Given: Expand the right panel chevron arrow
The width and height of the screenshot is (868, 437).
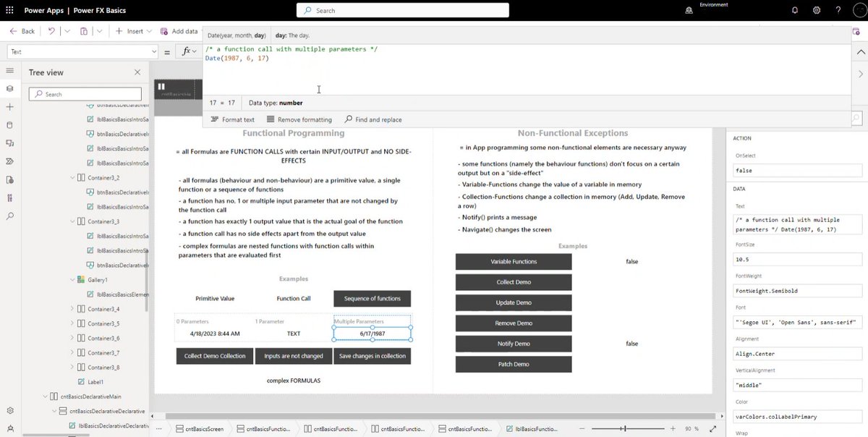Looking at the screenshot, I should coord(860,74).
